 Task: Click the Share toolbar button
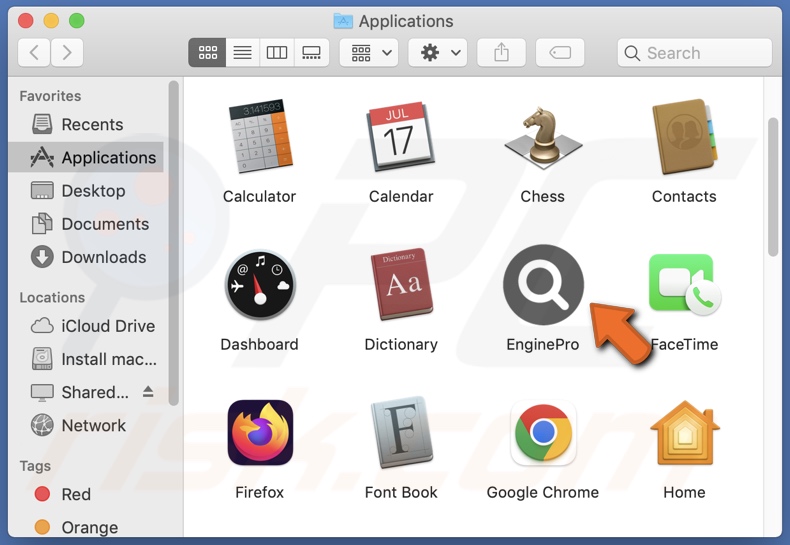point(501,52)
